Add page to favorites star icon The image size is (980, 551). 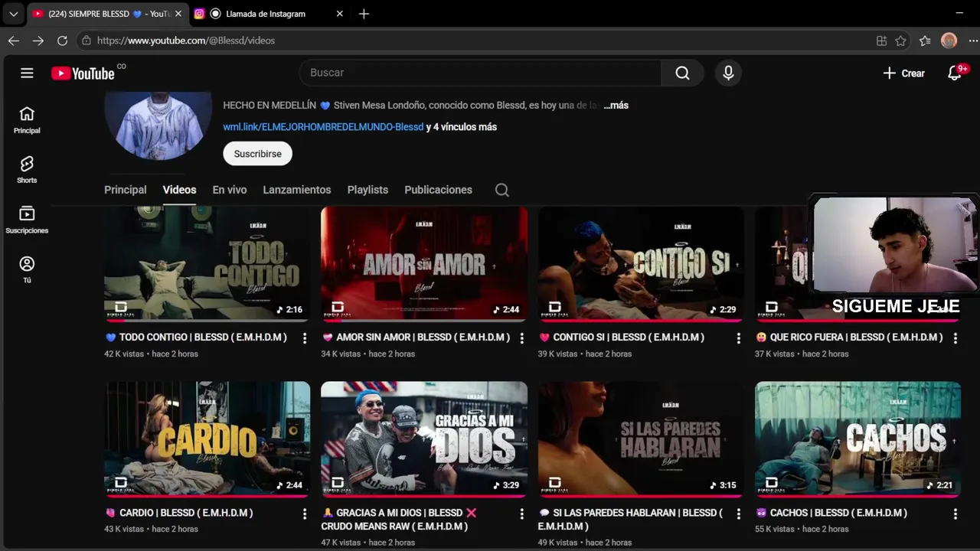tap(901, 41)
